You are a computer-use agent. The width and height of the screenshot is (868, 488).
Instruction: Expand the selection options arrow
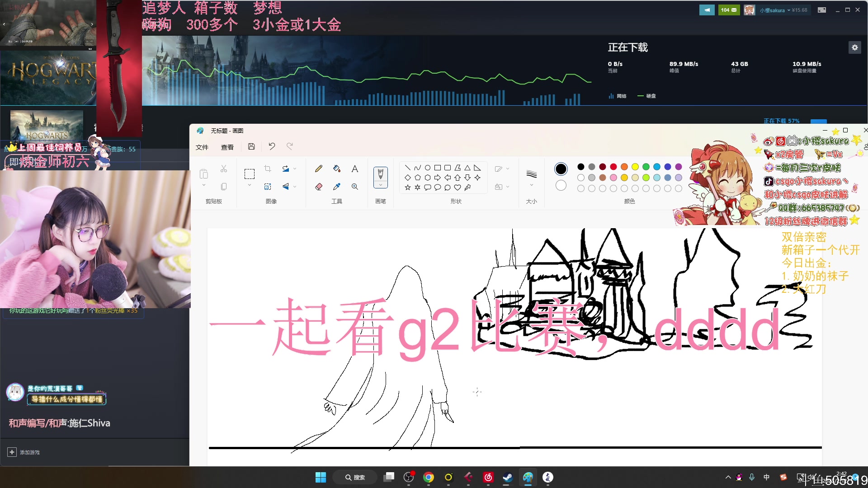point(250,185)
